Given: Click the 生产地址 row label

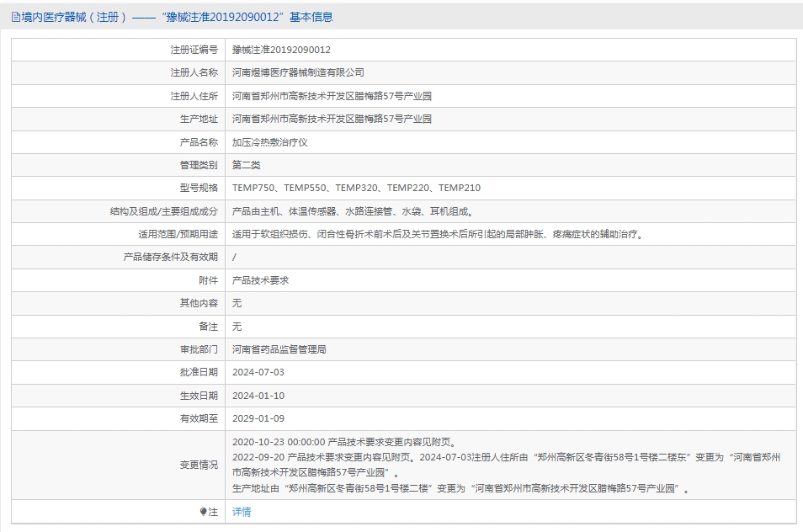Looking at the screenshot, I should [x=199, y=119].
